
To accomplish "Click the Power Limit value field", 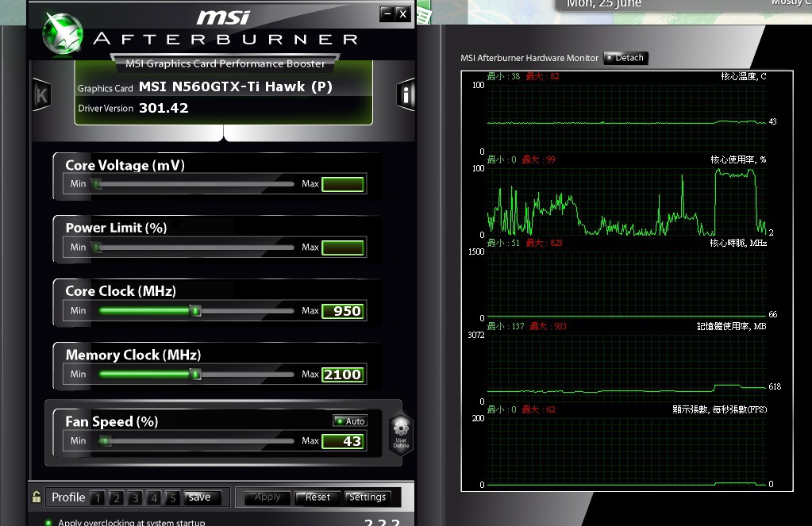I will tap(343, 248).
